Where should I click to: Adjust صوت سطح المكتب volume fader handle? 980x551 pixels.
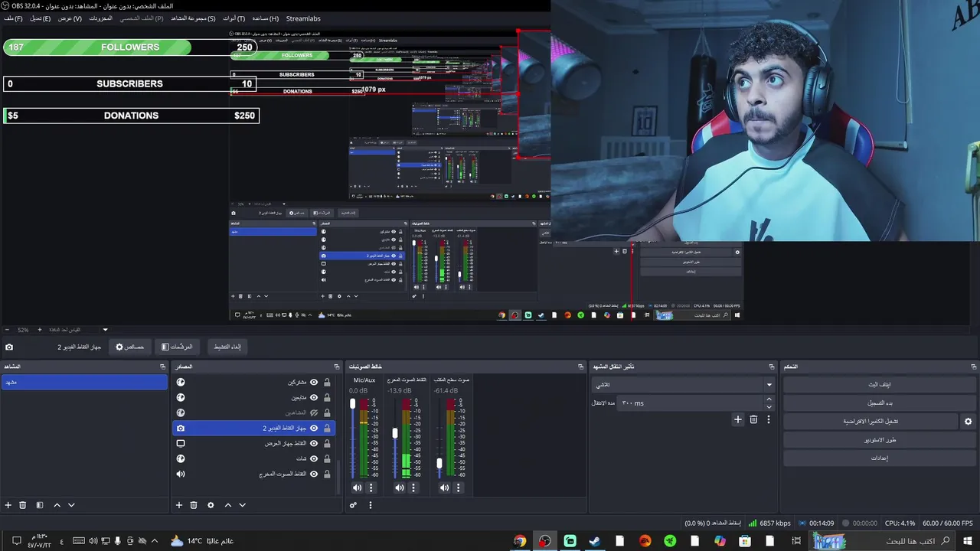pyautogui.click(x=439, y=463)
